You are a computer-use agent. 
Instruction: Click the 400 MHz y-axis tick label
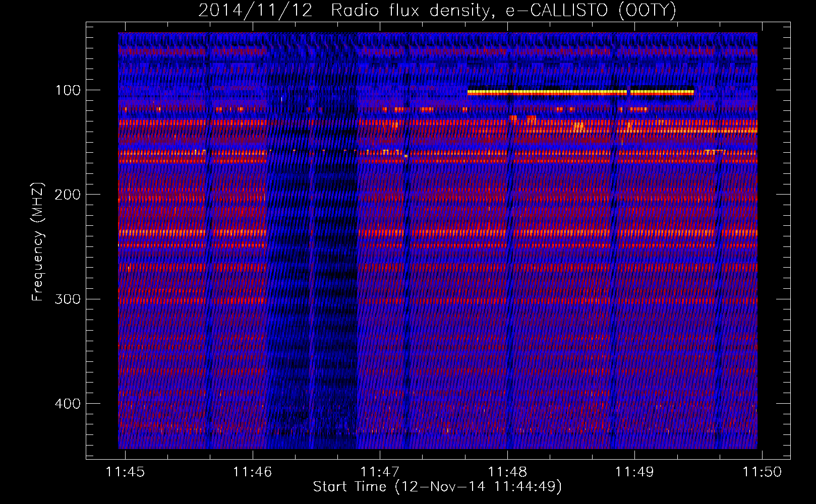(x=68, y=404)
